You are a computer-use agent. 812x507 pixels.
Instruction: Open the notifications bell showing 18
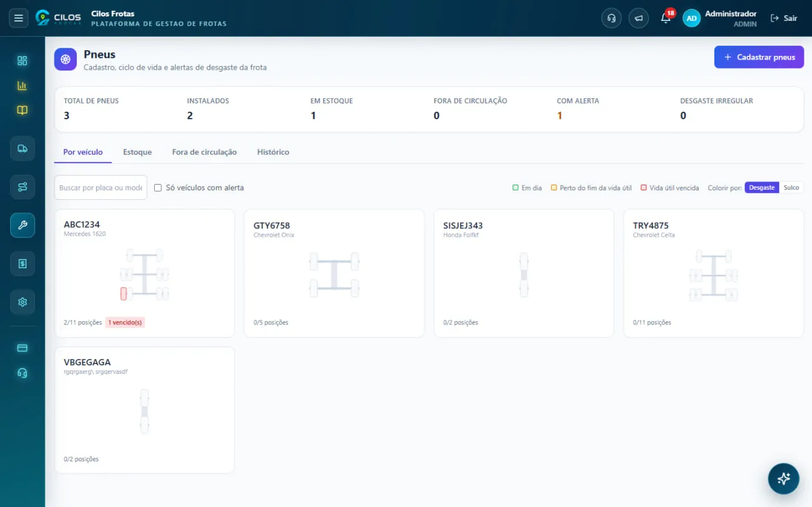pos(666,18)
